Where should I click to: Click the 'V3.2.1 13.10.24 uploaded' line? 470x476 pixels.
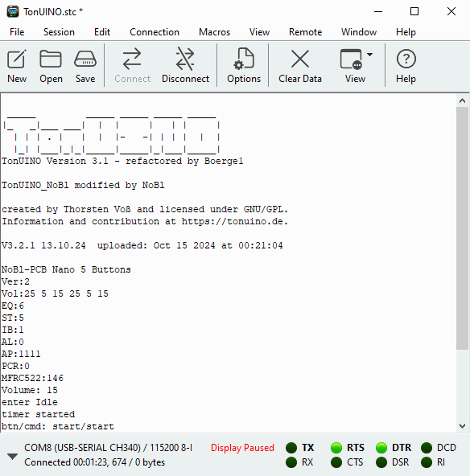142,245
